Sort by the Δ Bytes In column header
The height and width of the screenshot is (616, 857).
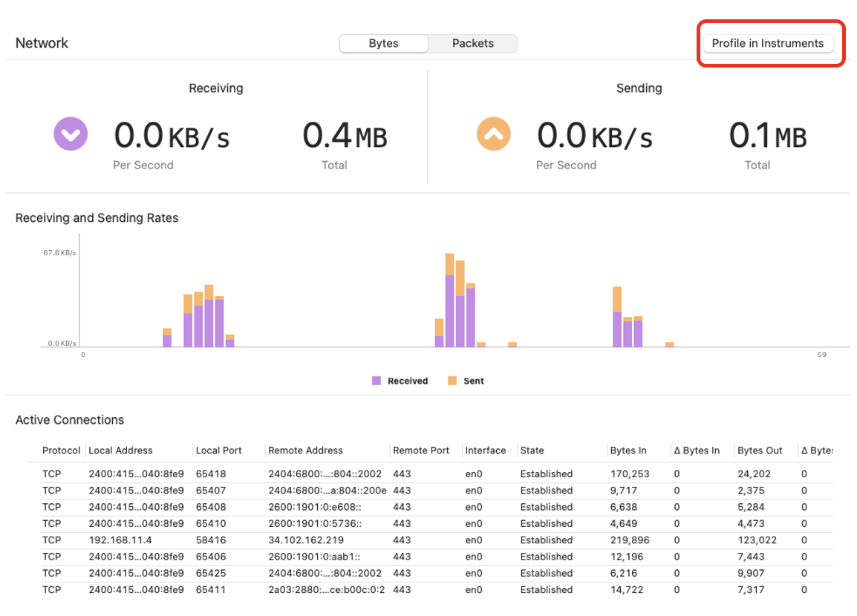(x=697, y=450)
